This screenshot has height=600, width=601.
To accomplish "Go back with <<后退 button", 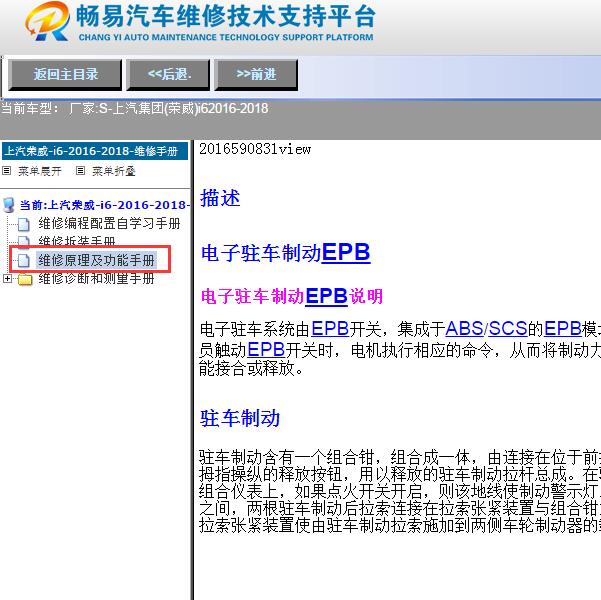I will point(169,75).
